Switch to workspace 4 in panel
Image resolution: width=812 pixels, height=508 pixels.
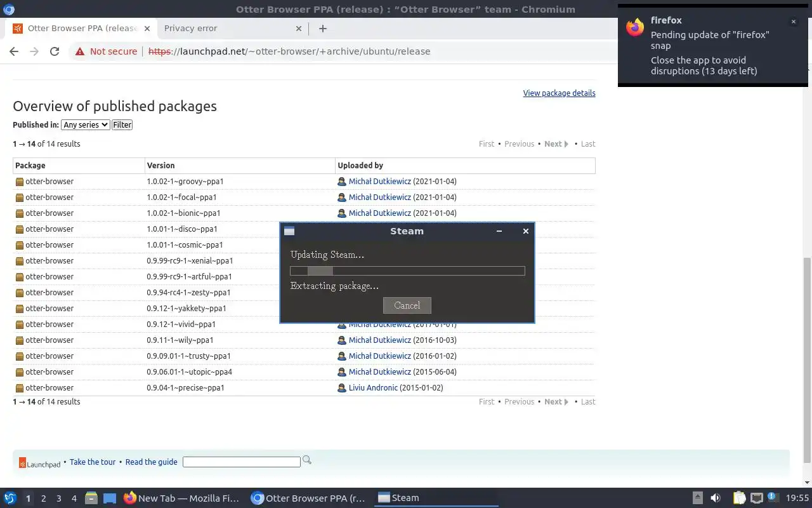pyautogui.click(x=74, y=498)
